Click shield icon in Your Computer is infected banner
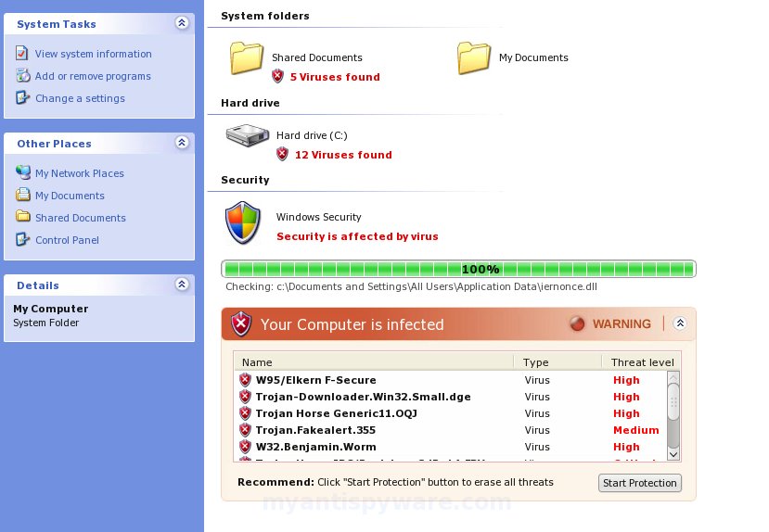769x532 pixels. click(x=241, y=323)
